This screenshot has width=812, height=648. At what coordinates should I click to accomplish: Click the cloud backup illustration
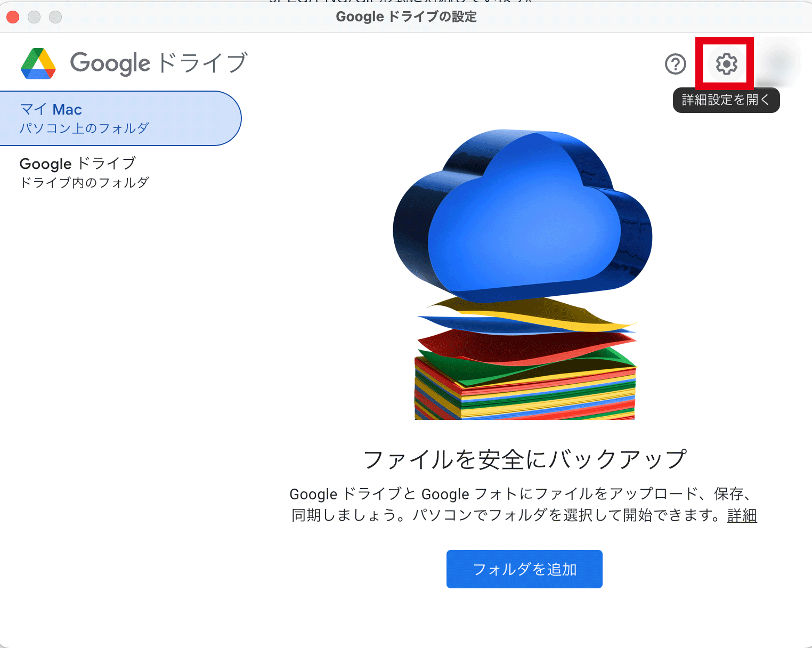523,274
